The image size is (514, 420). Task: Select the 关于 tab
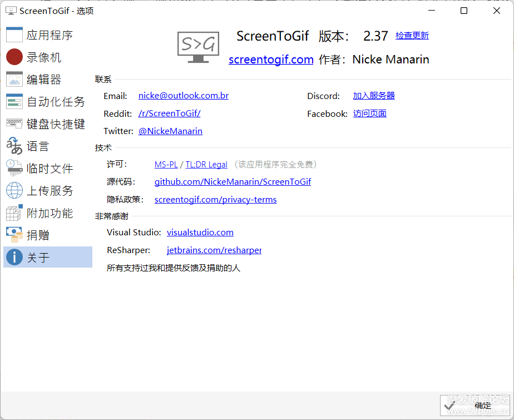tap(48, 257)
